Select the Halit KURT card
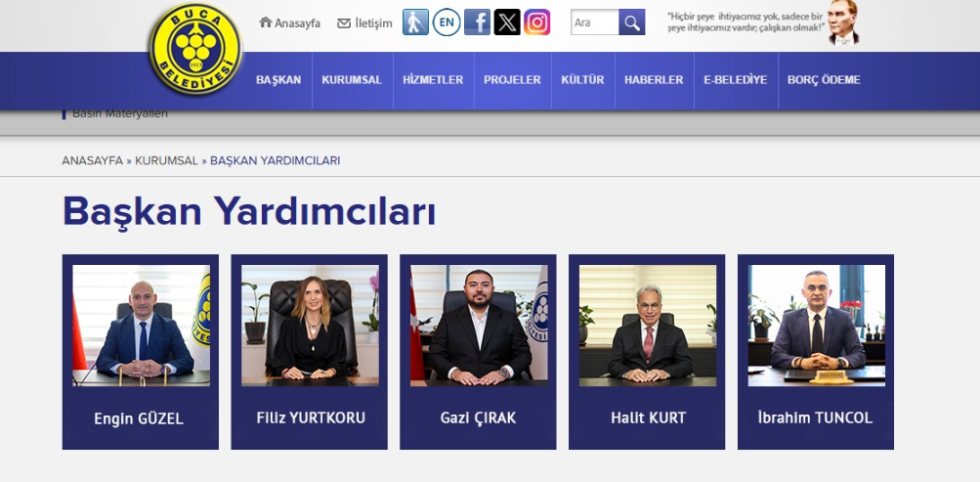This screenshot has width=980, height=482. pos(647,352)
